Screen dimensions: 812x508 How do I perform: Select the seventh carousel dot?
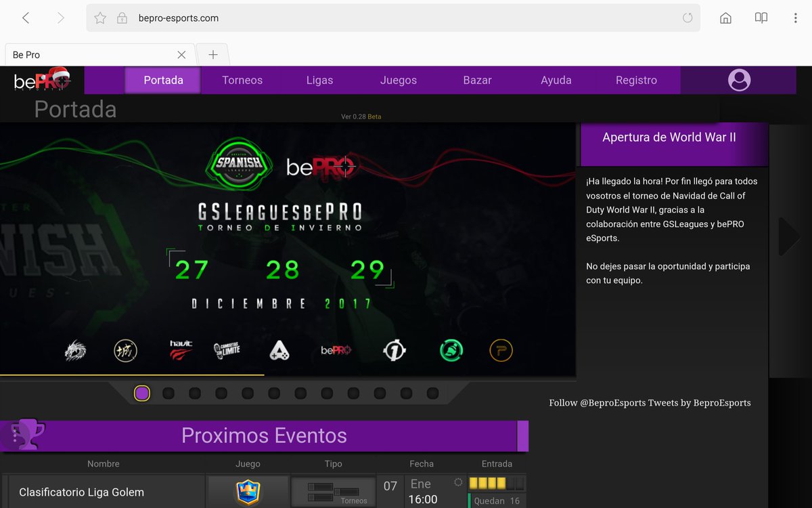point(300,394)
